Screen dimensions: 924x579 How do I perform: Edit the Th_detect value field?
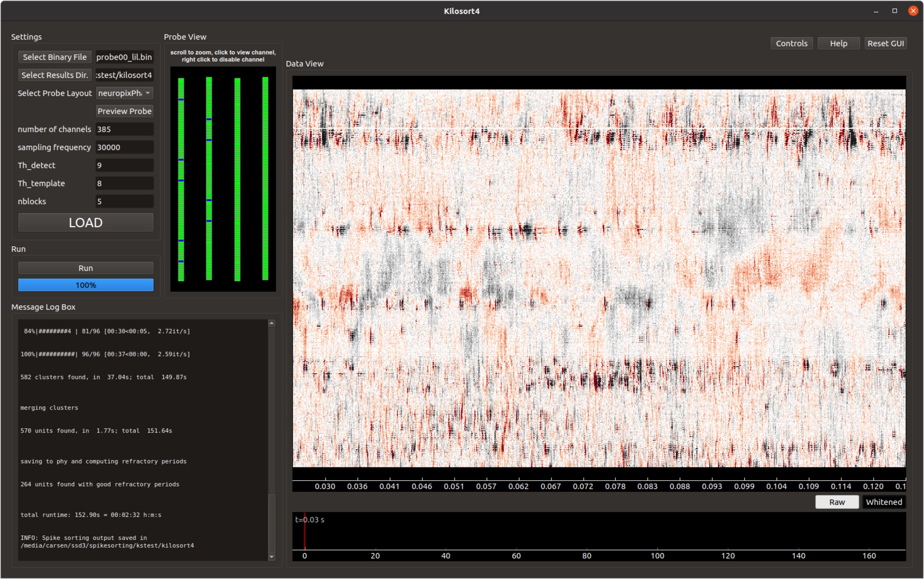pyautogui.click(x=125, y=165)
